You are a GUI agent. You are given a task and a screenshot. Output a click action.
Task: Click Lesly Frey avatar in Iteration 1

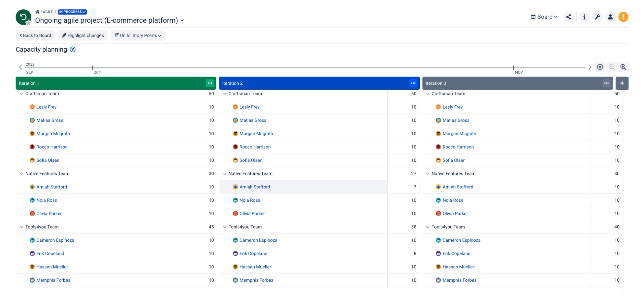click(x=32, y=107)
